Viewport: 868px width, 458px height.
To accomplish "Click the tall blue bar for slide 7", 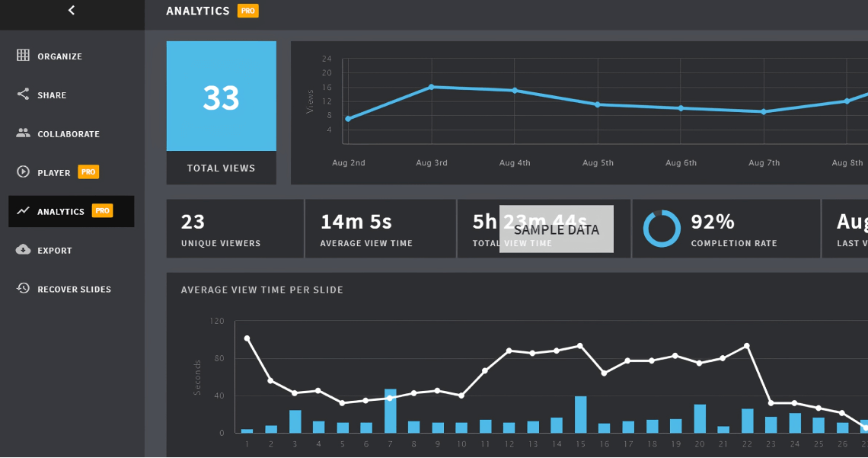I will pyautogui.click(x=391, y=411).
